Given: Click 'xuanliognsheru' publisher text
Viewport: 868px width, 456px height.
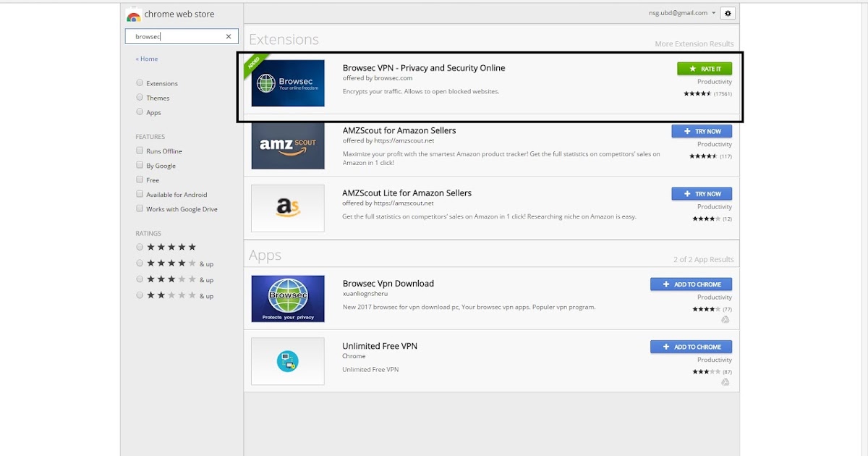Looking at the screenshot, I should 365,294.
